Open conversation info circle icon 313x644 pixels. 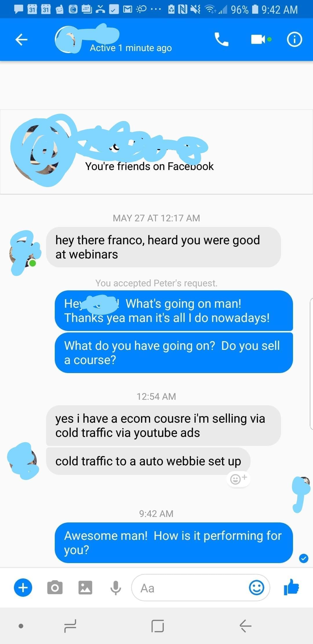[294, 39]
